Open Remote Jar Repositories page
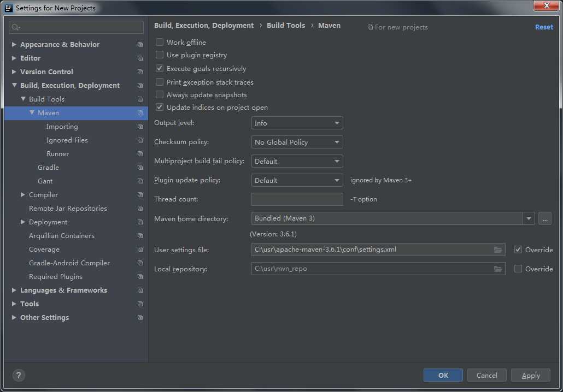The height and width of the screenshot is (392, 563). [x=68, y=209]
